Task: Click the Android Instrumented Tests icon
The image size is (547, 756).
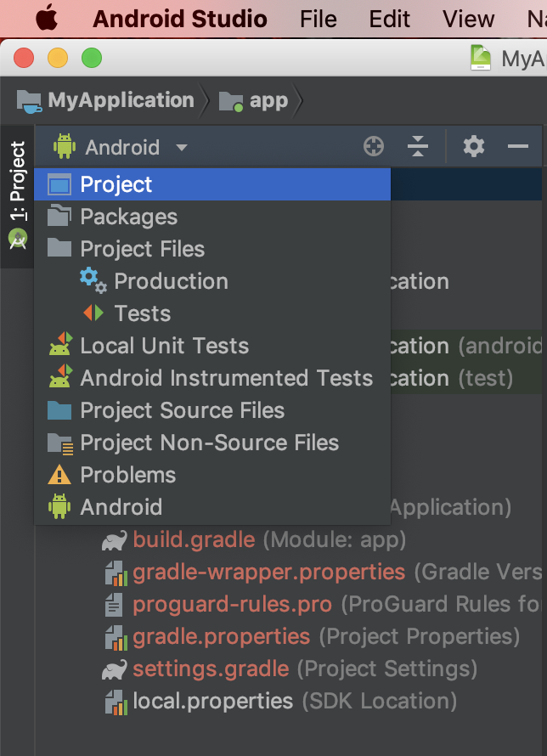Action: (60, 376)
